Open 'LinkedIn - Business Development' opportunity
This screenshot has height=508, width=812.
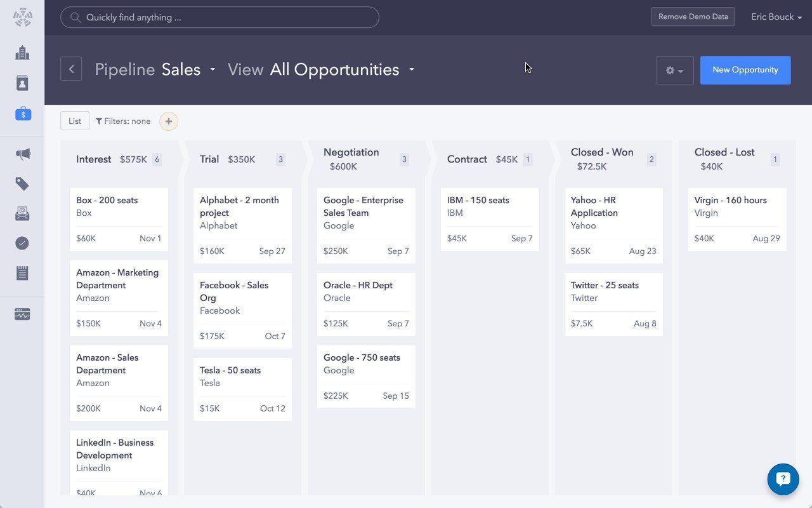click(119, 463)
